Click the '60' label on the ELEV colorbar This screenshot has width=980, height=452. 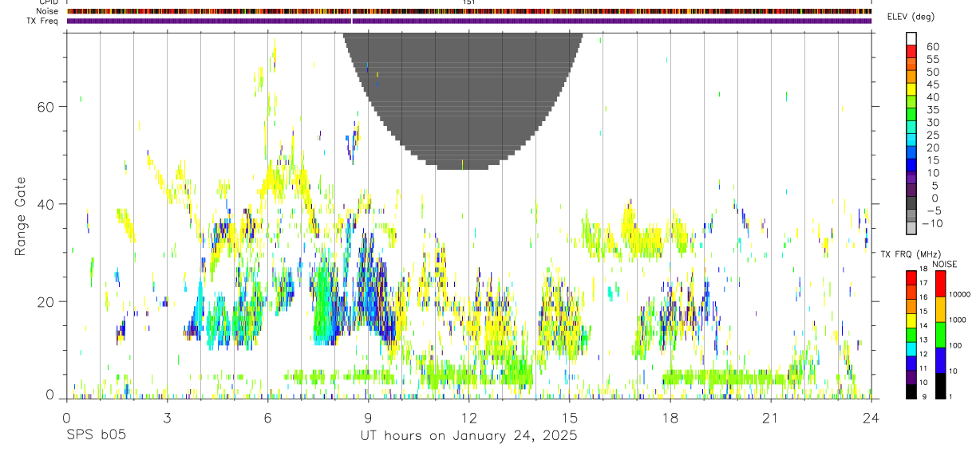click(932, 47)
